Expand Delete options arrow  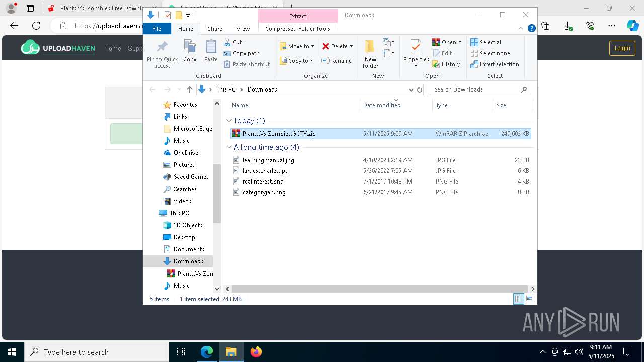point(351,46)
